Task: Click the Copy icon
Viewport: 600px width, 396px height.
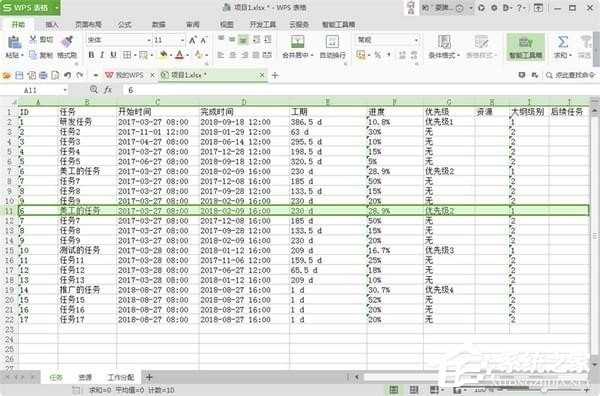Action: tap(33, 55)
